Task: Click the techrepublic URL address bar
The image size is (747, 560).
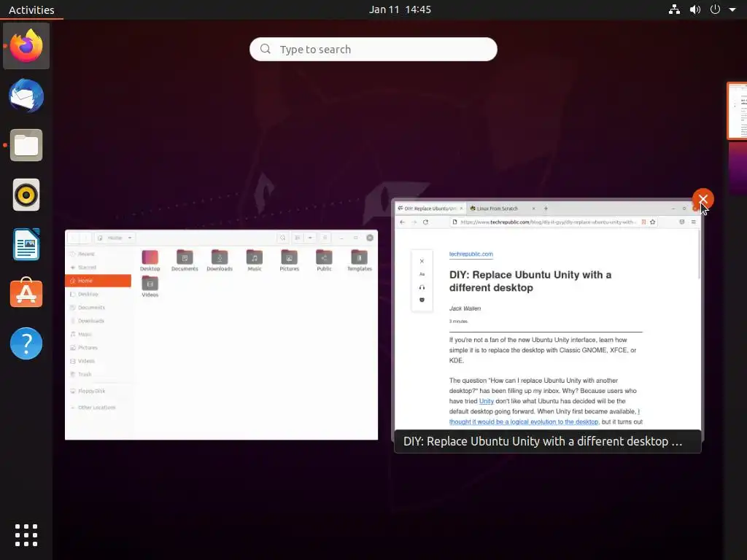Action: click(x=547, y=222)
